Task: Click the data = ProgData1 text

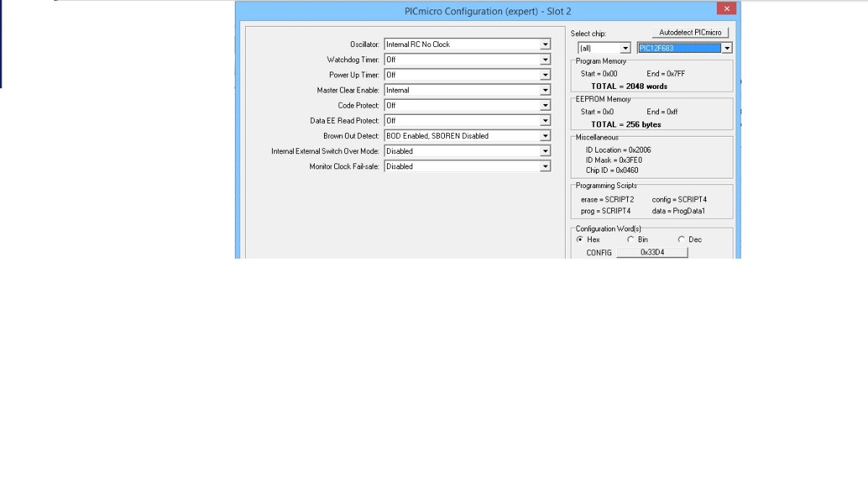Action: click(x=678, y=211)
